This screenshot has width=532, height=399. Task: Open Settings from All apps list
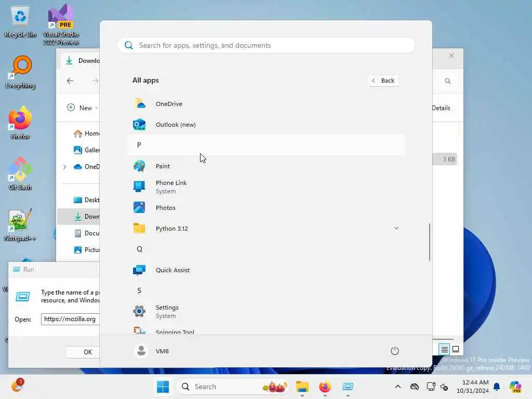(266, 312)
